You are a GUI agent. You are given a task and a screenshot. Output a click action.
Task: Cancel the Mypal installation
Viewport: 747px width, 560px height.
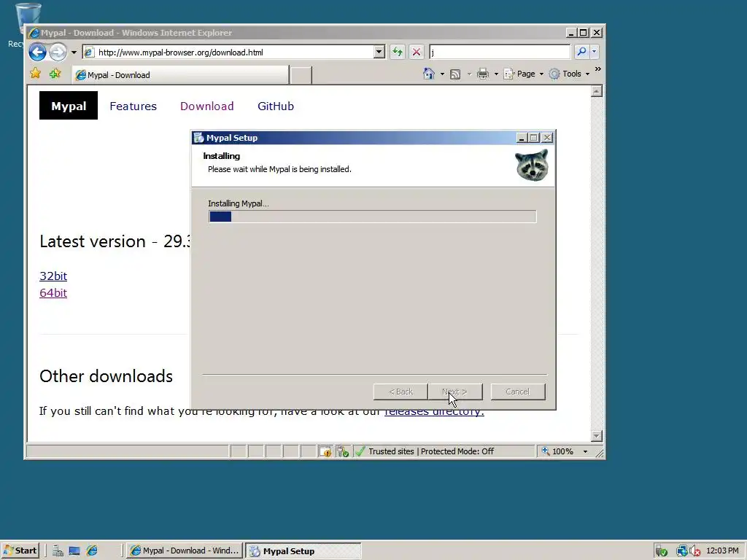(518, 392)
